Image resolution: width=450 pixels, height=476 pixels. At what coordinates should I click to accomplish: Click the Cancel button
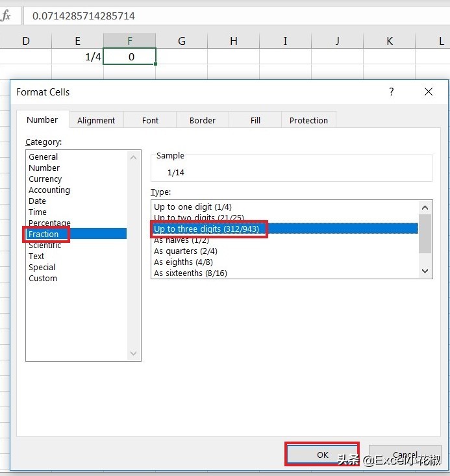click(x=405, y=455)
